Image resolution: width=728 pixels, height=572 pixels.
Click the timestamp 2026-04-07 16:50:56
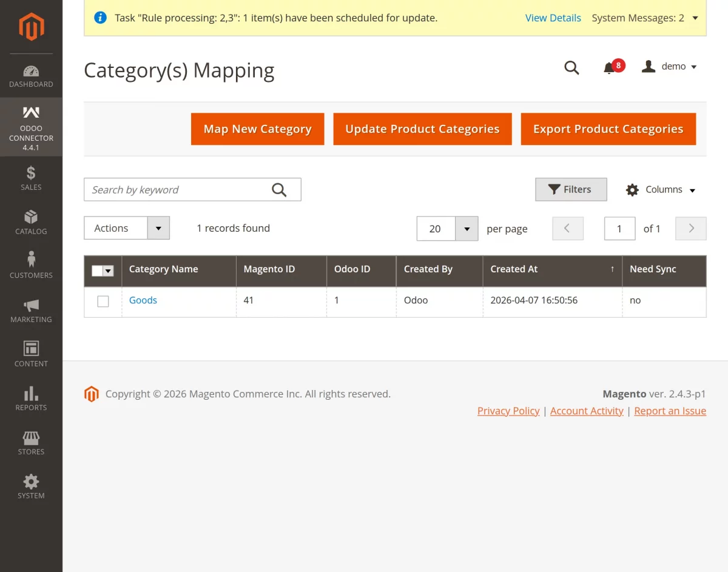coord(534,300)
